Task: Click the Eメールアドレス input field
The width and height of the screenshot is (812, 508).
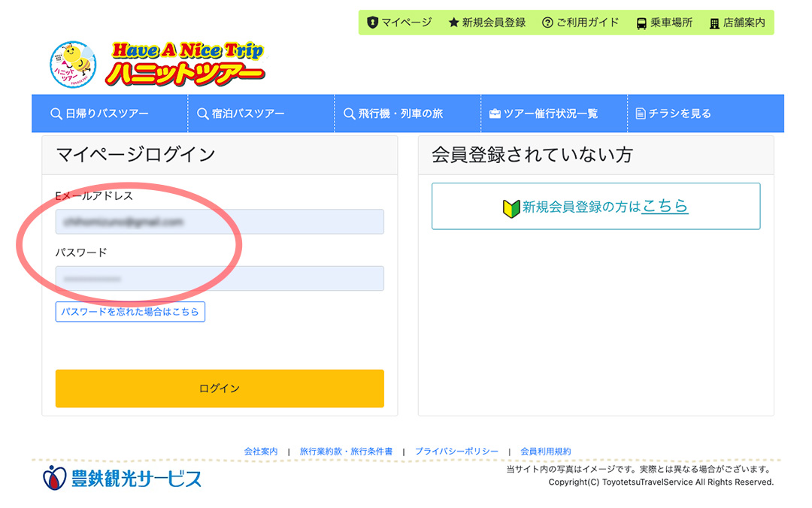Action: point(219,222)
